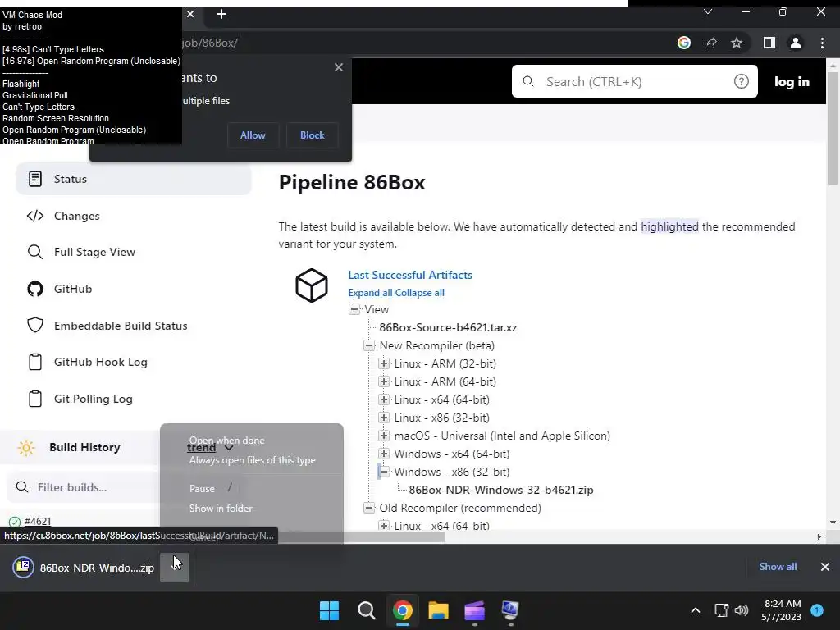
Task: Click the page vertical scrollbar thumb
Action: tap(833, 129)
